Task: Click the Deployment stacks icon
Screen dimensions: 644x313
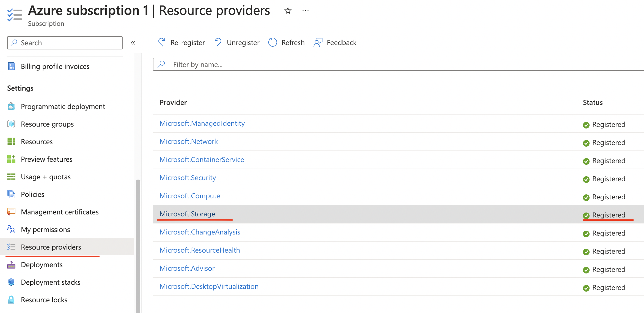Action: coord(11,282)
